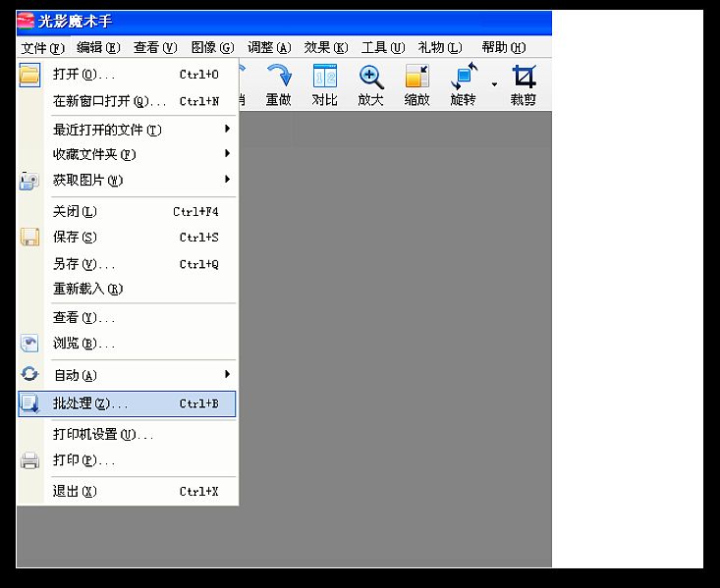The image size is (720, 588).
Task: Click the Save (保存) menu entry
Action: pos(75,238)
